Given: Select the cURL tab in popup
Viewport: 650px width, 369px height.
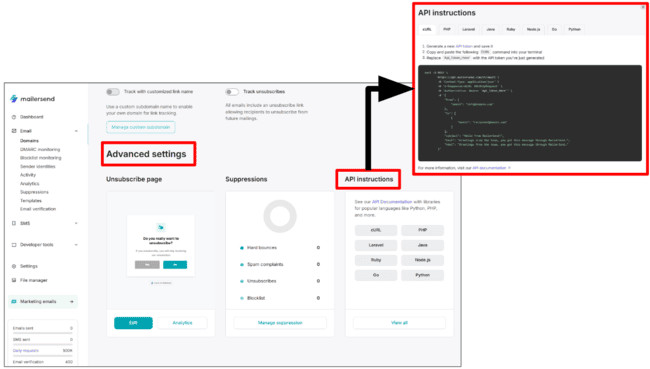Looking at the screenshot, I should (x=427, y=29).
